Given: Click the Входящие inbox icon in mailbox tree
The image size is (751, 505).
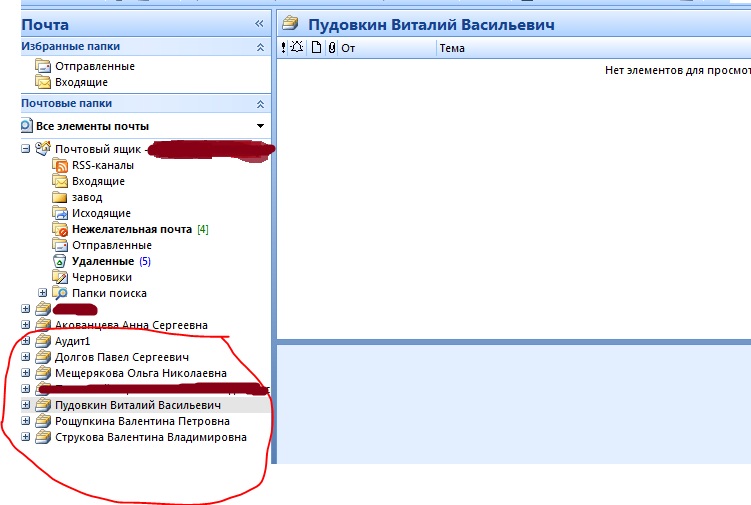Looking at the screenshot, I should point(60,181).
